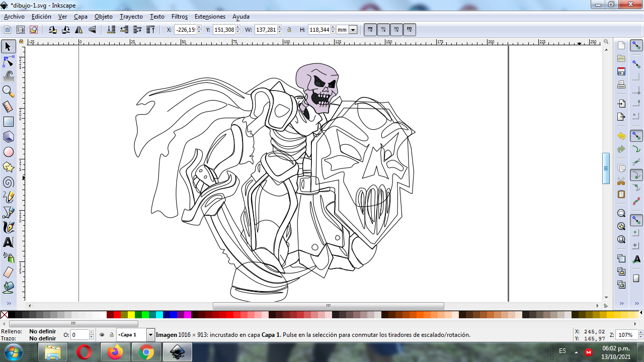Expand the commands bar overflow chevron

621,303
